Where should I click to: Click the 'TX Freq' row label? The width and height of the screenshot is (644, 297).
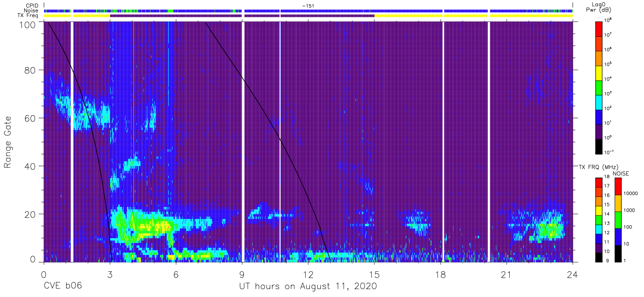click(29, 16)
